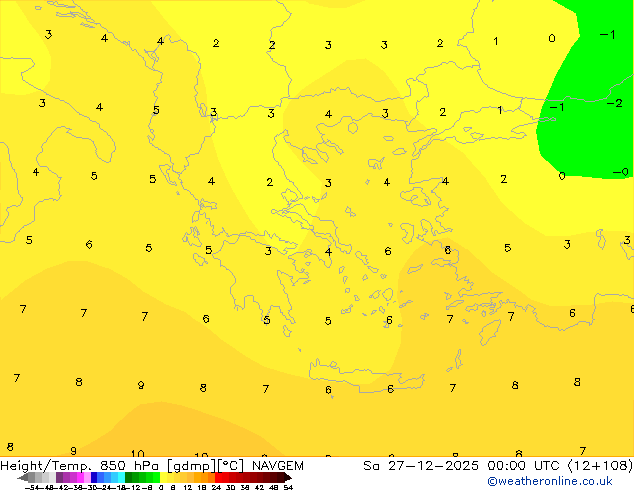The width and height of the screenshot is (634, 490).
Task: Click the '-0' temperature value in green area
Action: [620, 172]
